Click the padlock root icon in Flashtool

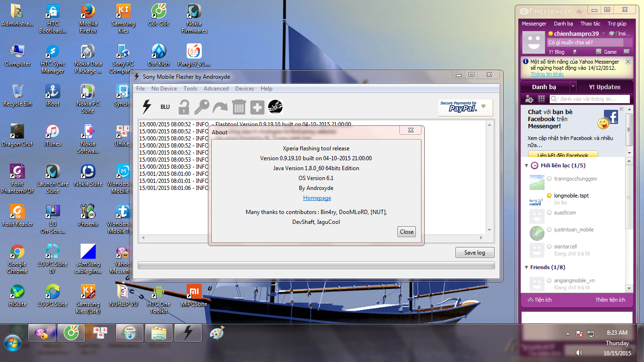coord(183,107)
